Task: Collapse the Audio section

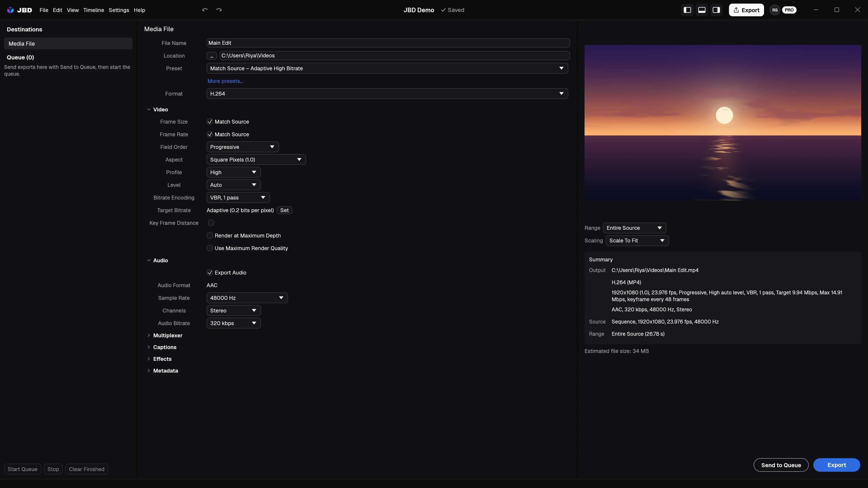Action: [x=149, y=260]
